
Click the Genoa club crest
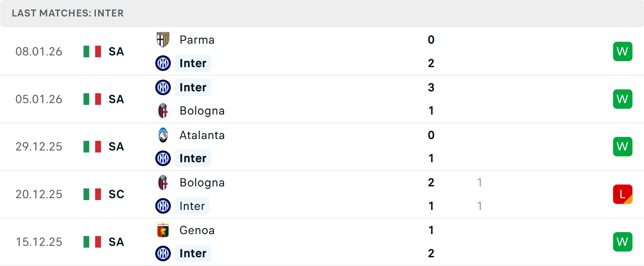[163, 230]
